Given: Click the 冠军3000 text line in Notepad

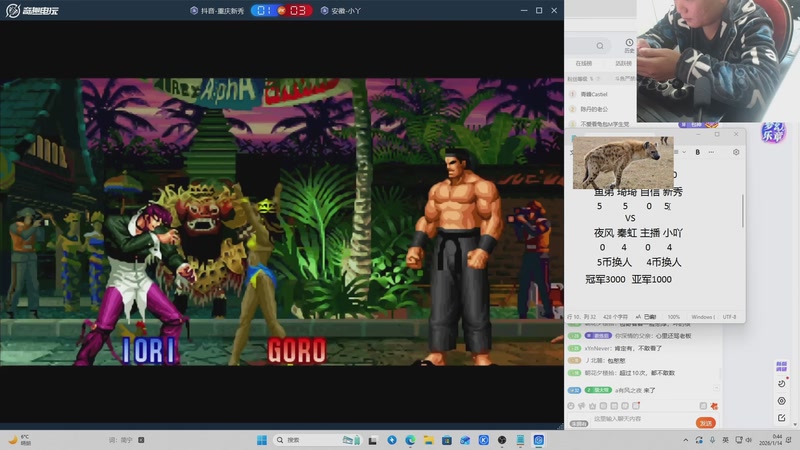Looking at the screenshot, I should [x=605, y=279].
